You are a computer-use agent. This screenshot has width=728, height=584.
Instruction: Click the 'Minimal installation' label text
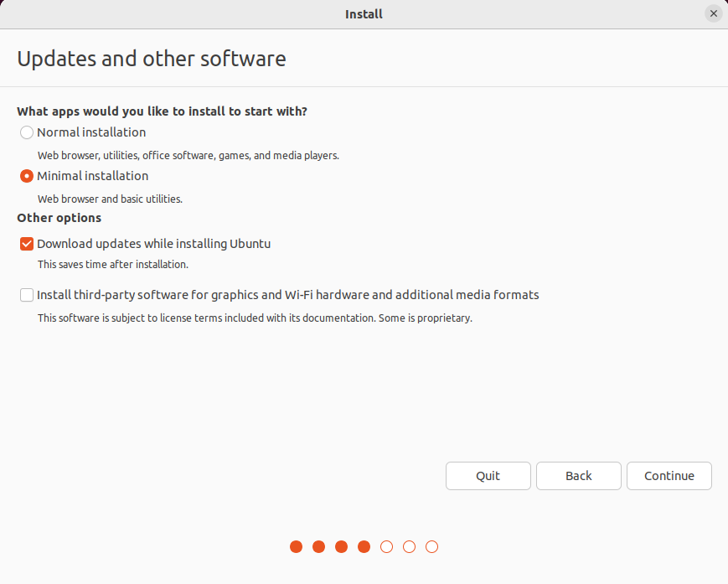pos(93,177)
